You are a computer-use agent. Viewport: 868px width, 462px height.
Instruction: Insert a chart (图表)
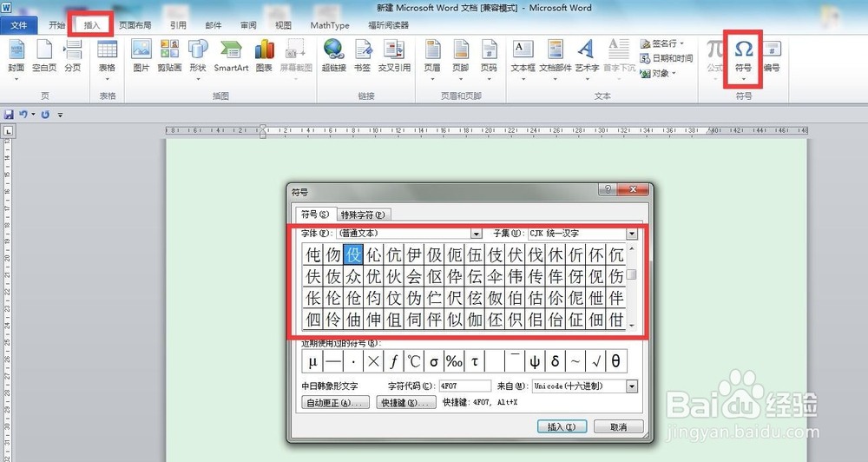[264, 56]
